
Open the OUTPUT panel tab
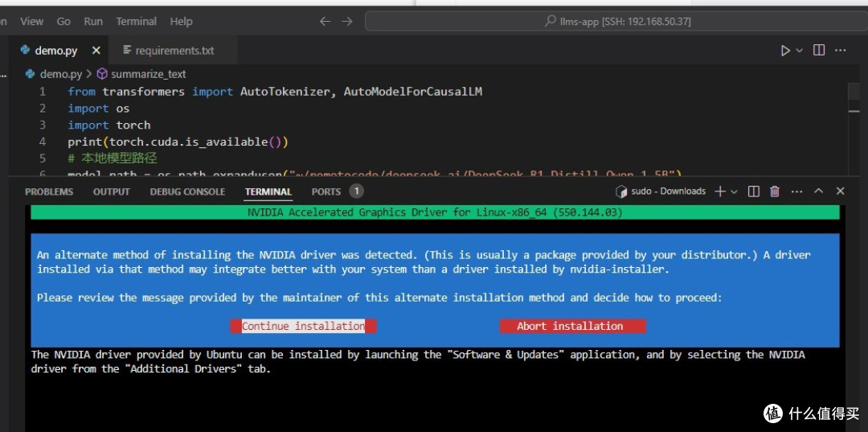pos(111,191)
